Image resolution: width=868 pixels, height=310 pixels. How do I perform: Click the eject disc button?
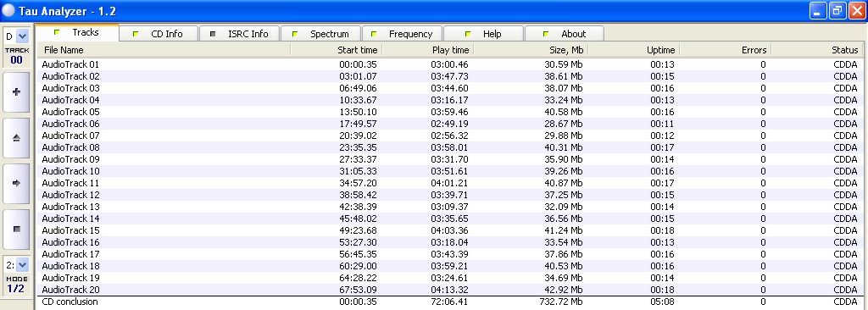[16, 138]
